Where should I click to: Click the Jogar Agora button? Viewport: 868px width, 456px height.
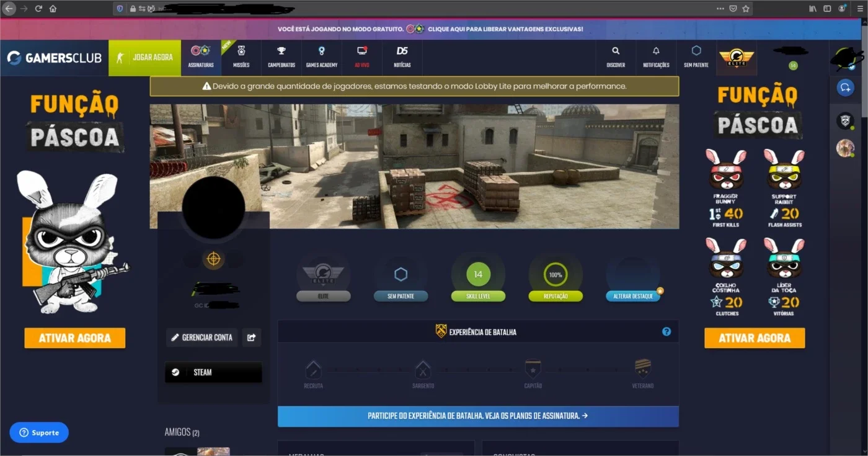pos(144,58)
